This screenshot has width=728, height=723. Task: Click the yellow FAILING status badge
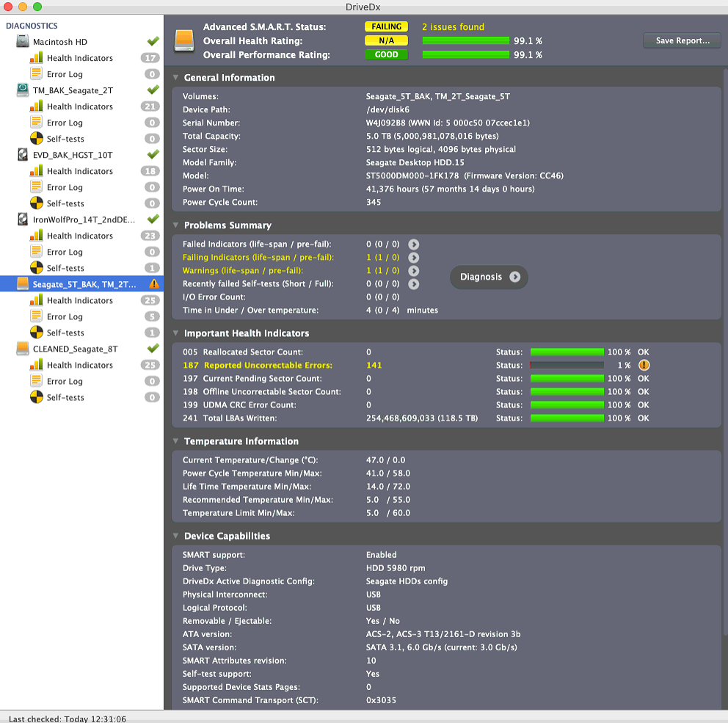(386, 26)
